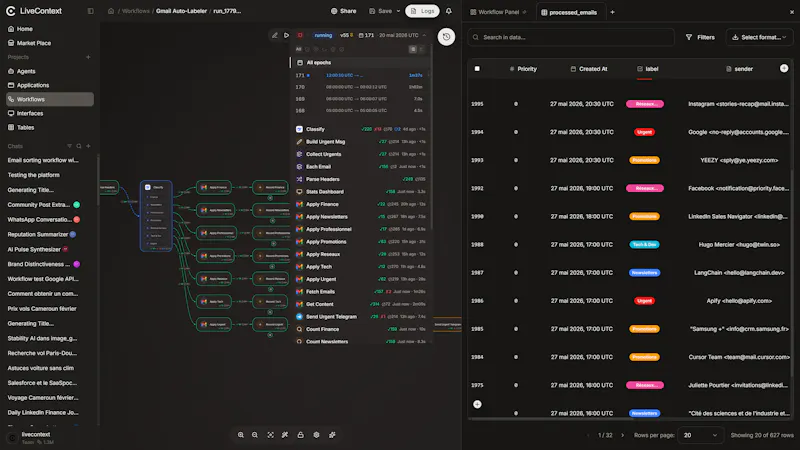Select All epochs row

[361, 63]
